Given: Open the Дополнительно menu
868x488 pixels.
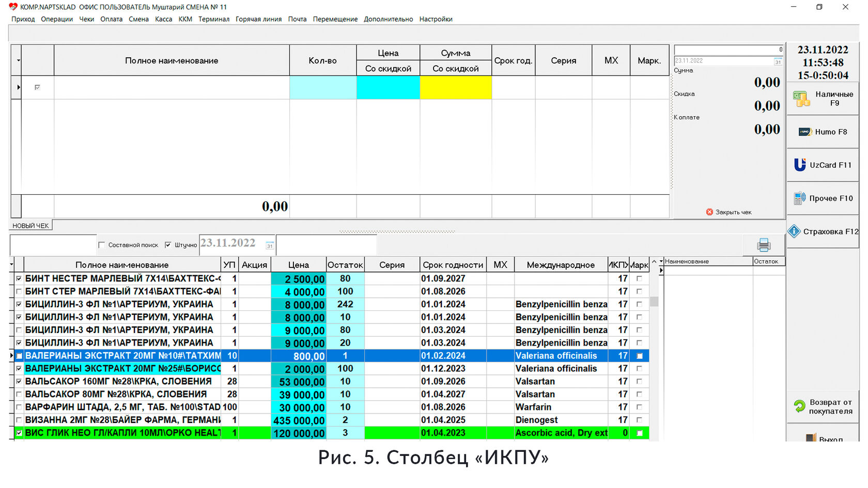Looking at the screenshot, I should [x=389, y=19].
